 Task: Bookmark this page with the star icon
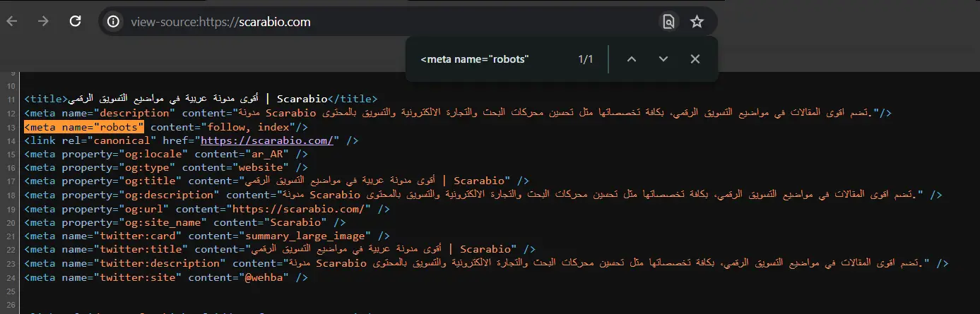click(x=697, y=22)
